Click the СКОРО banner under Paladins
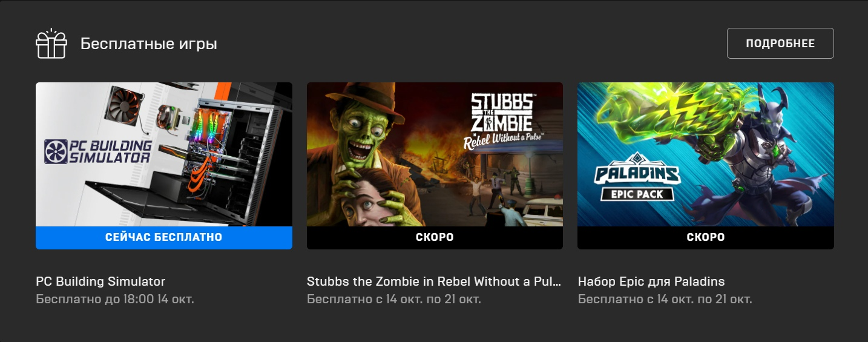This screenshot has height=342, width=868. [x=706, y=237]
